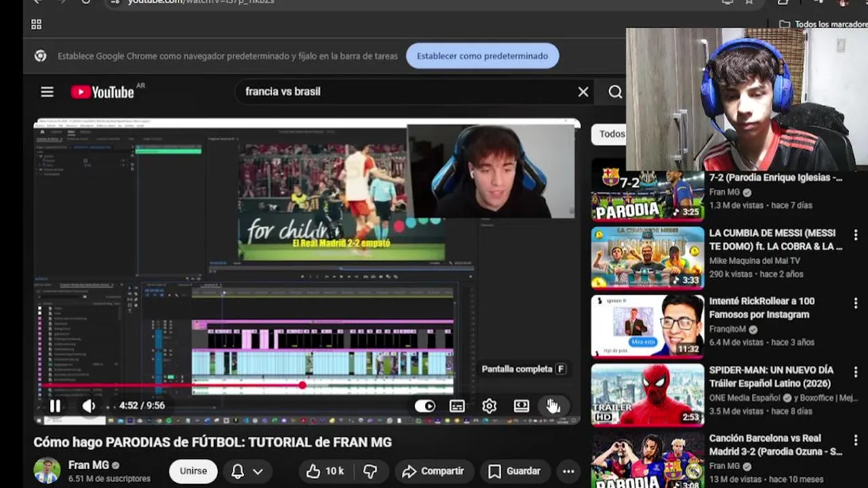The image size is (868, 488).
Task: Click the Unirse membership button
Action: coord(193,471)
